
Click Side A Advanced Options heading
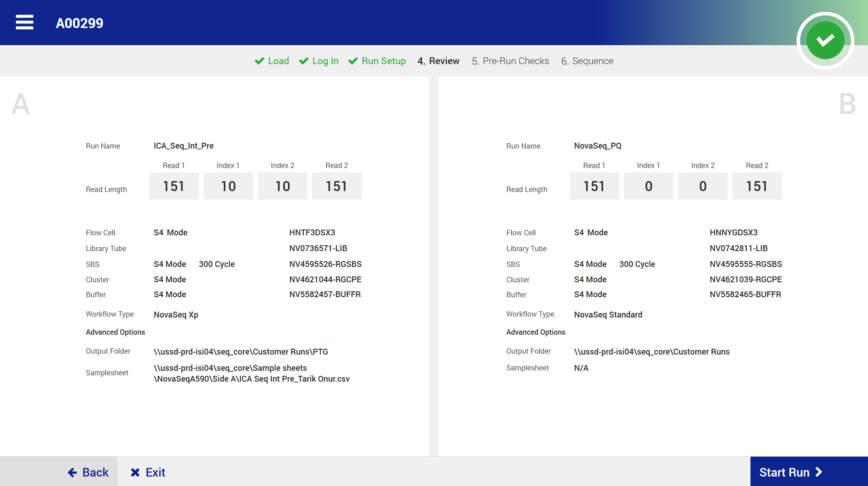(115, 332)
